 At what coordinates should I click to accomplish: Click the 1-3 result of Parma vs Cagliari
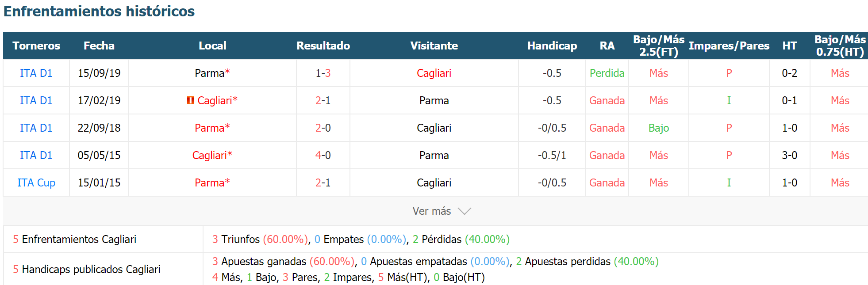coord(323,73)
